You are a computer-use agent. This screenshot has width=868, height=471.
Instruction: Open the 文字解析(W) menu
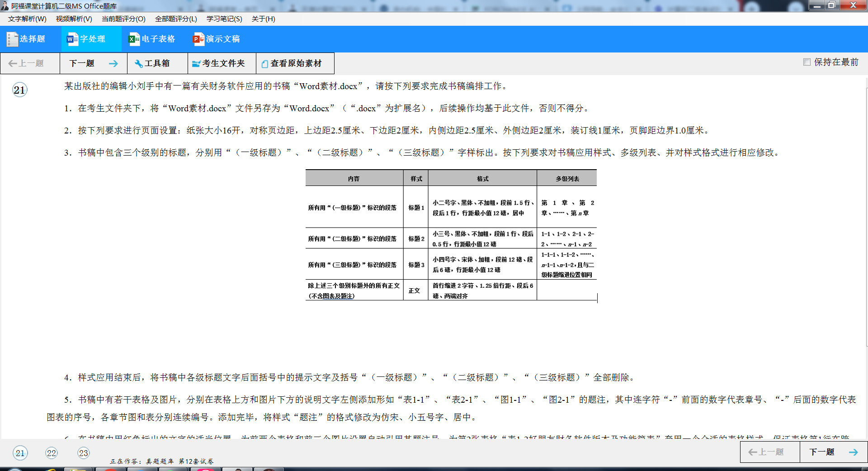tap(27, 19)
